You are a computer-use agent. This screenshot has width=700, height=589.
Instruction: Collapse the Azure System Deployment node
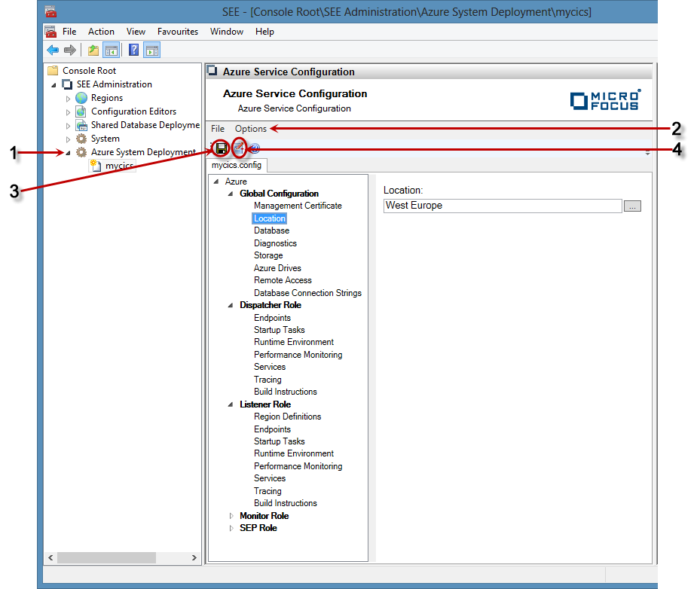click(69, 153)
